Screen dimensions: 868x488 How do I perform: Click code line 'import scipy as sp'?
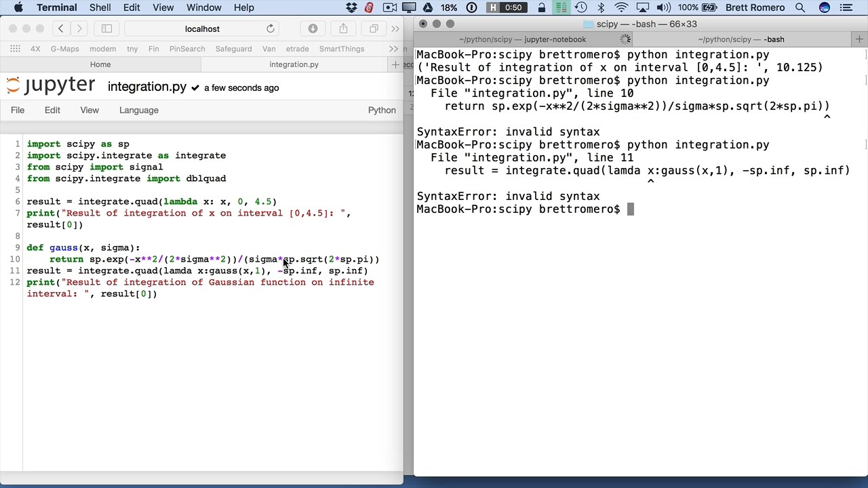click(78, 144)
